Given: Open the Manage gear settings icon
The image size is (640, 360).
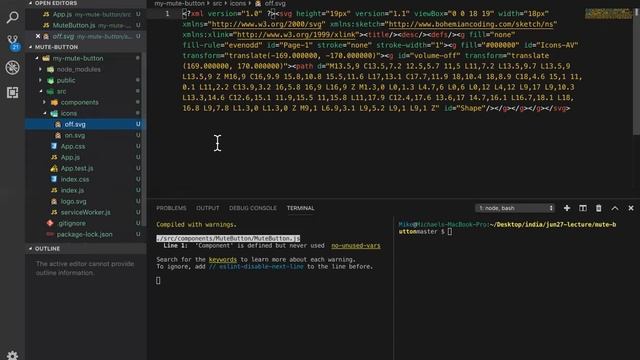Looking at the screenshot, I should [x=12, y=355].
